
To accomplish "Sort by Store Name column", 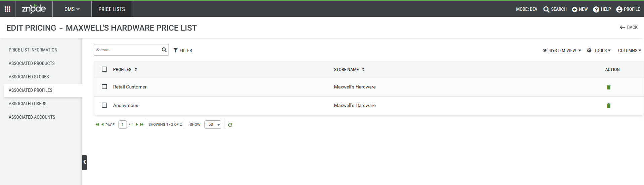I will click(x=349, y=69).
